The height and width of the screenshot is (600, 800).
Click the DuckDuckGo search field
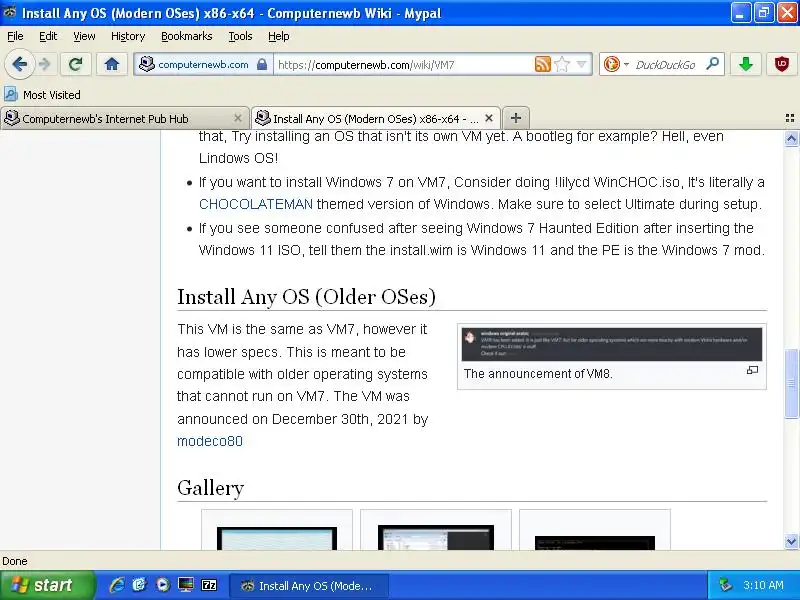[666, 65]
